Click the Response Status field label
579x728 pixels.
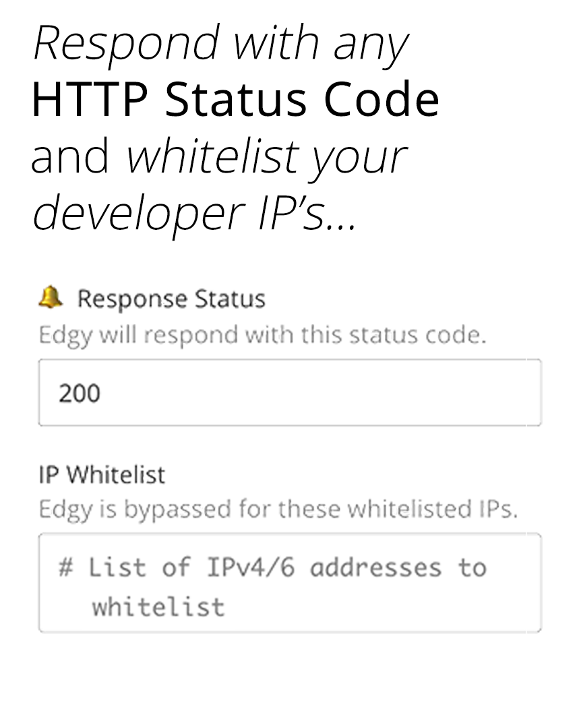tap(171, 299)
